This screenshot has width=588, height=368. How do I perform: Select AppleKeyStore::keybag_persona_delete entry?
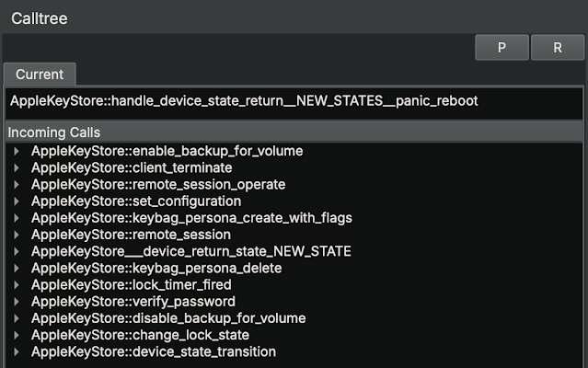coord(156,268)
